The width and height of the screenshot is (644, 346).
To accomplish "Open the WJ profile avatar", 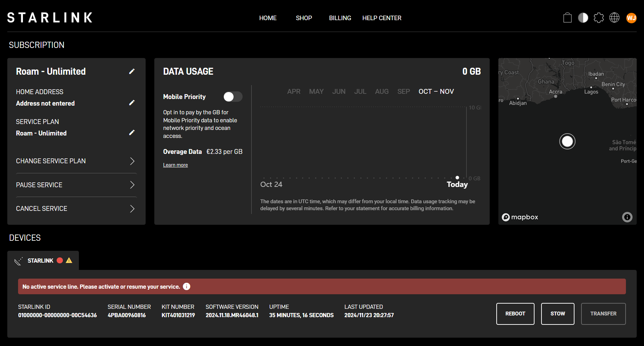I will click(631, 18).
